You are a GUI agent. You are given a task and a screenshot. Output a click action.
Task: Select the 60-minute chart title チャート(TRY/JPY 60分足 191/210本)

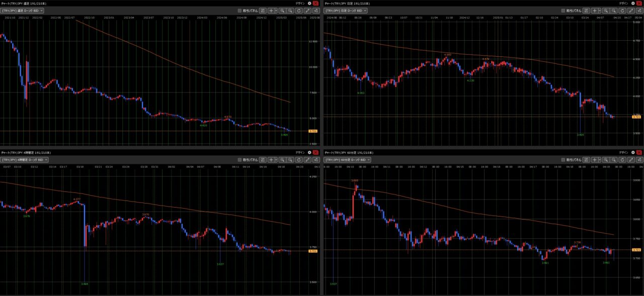(348, 152)
